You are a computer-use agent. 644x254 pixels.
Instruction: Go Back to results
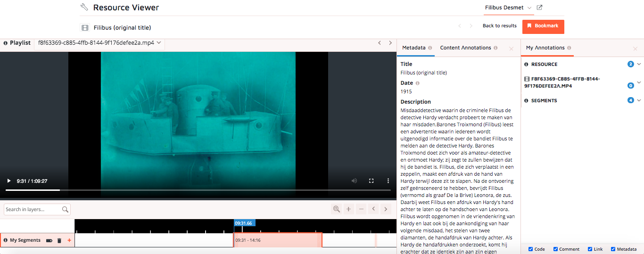[499, 26]
